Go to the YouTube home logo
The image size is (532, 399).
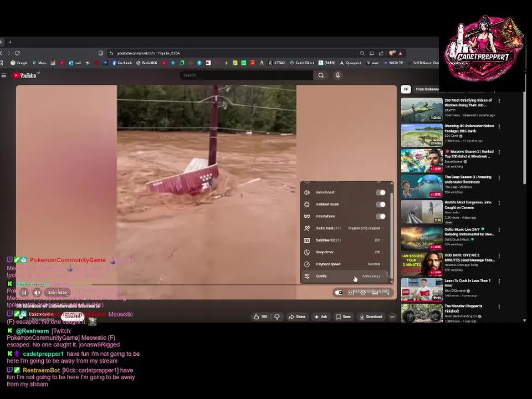tap(24, 75)
